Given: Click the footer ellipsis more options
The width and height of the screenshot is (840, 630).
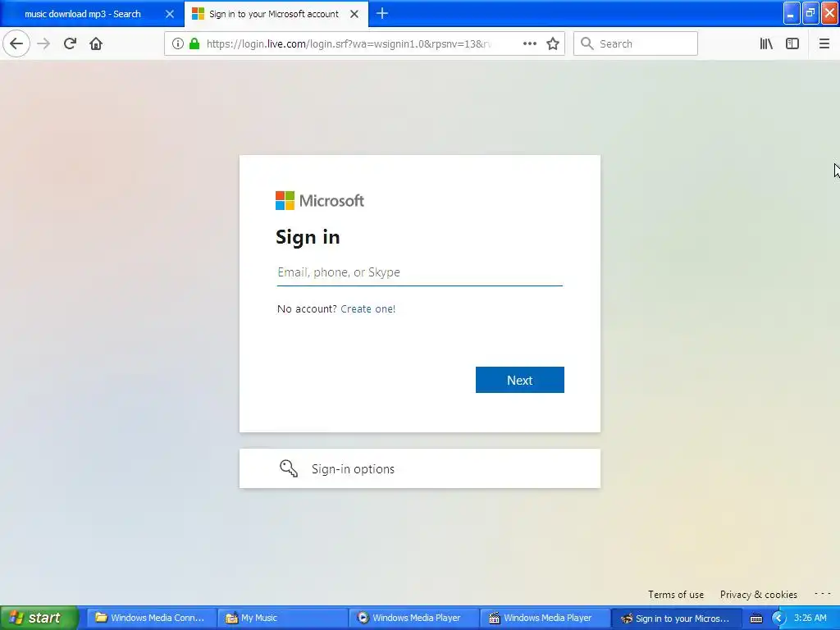Looking at the screenshot, I should tap(822, 594).
